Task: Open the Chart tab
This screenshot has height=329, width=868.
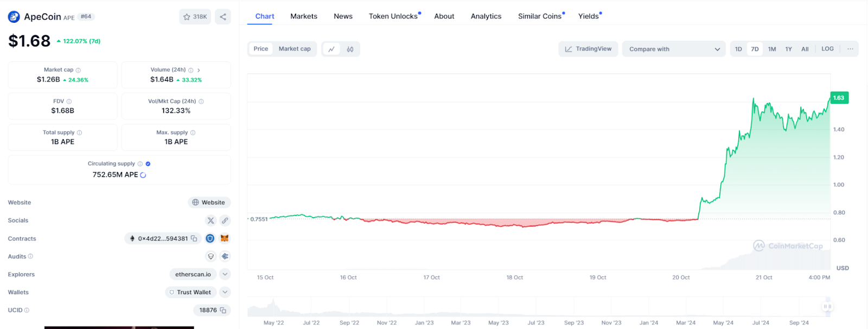Action: [265, 16]
